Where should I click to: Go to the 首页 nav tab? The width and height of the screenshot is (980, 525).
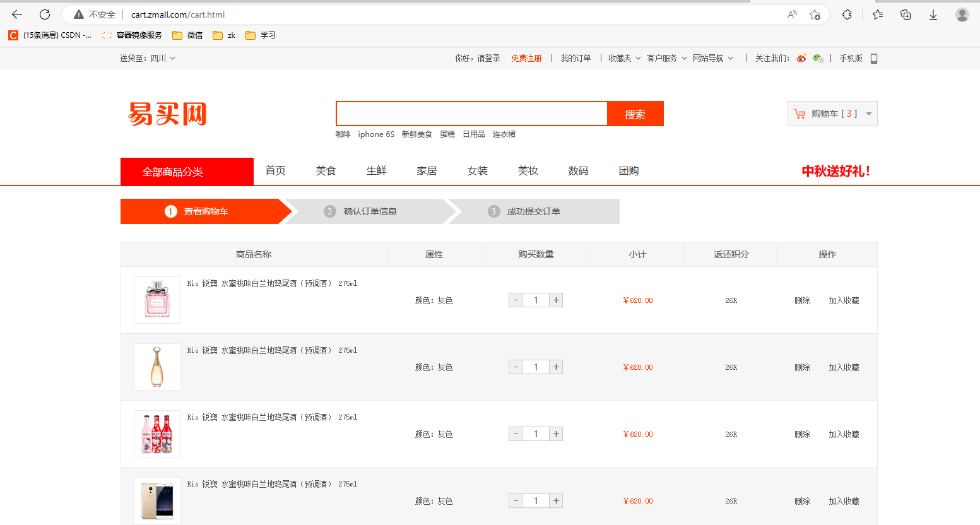[275, 171]
